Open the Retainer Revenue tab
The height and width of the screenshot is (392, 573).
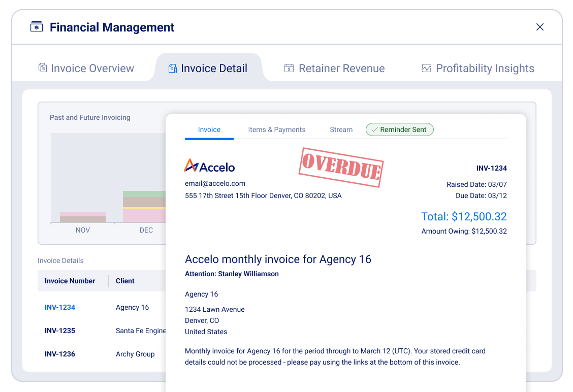point(341,69)
